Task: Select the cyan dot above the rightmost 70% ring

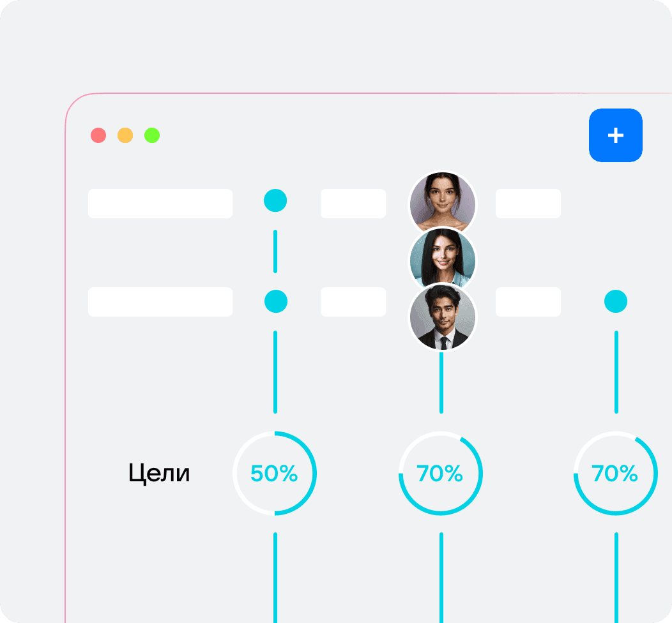Action: pyautogui.click(x=616, y=301)
